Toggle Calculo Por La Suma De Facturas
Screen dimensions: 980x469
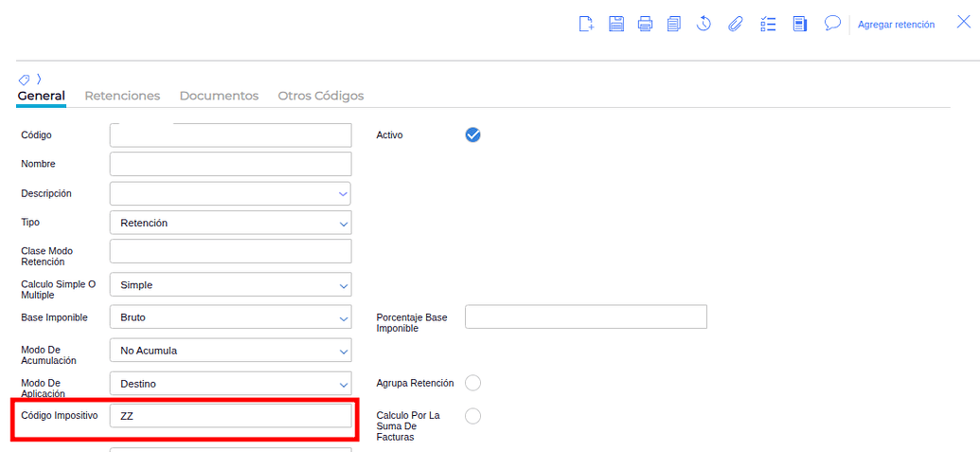click(x=473, y=416)
